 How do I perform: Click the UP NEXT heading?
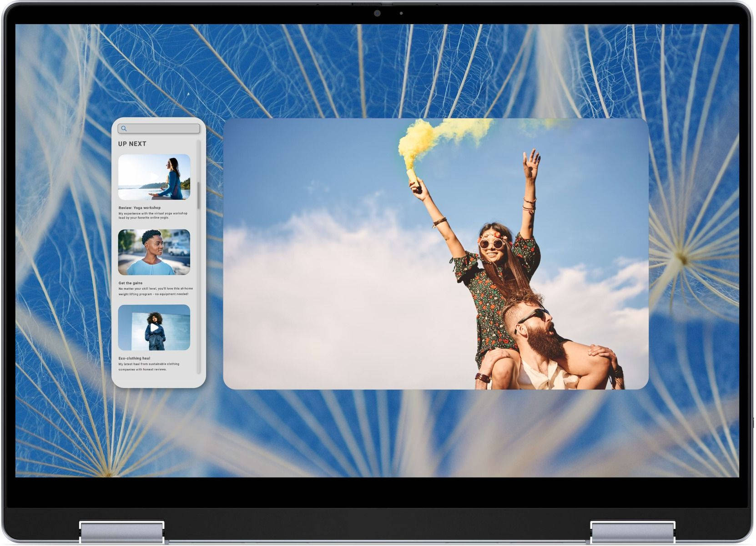132,144
